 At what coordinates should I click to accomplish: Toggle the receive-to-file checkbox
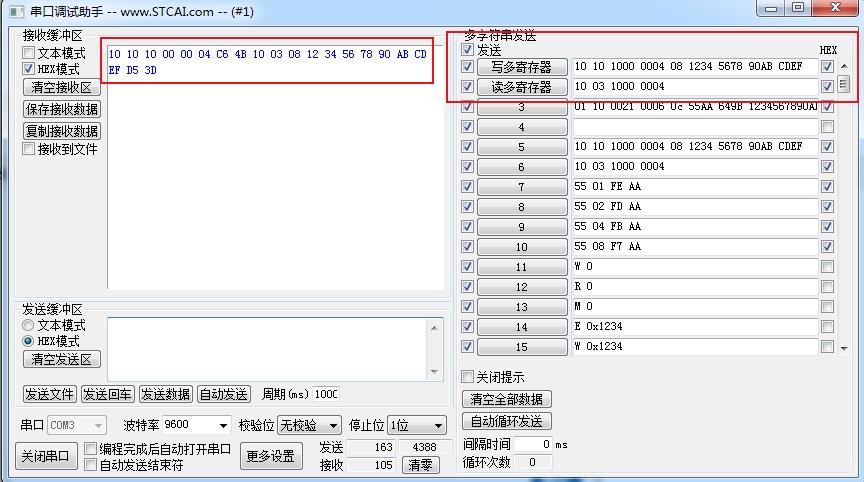coord(29,149)
